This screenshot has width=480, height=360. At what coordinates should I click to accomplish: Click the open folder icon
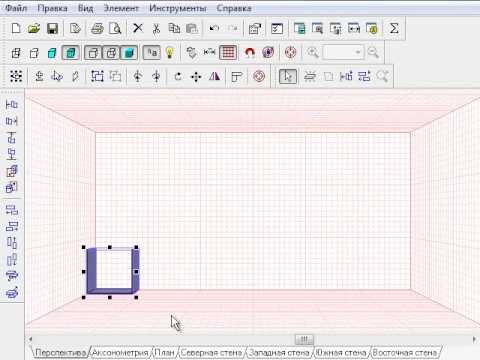pyautogui.click(x=34, y=29)
